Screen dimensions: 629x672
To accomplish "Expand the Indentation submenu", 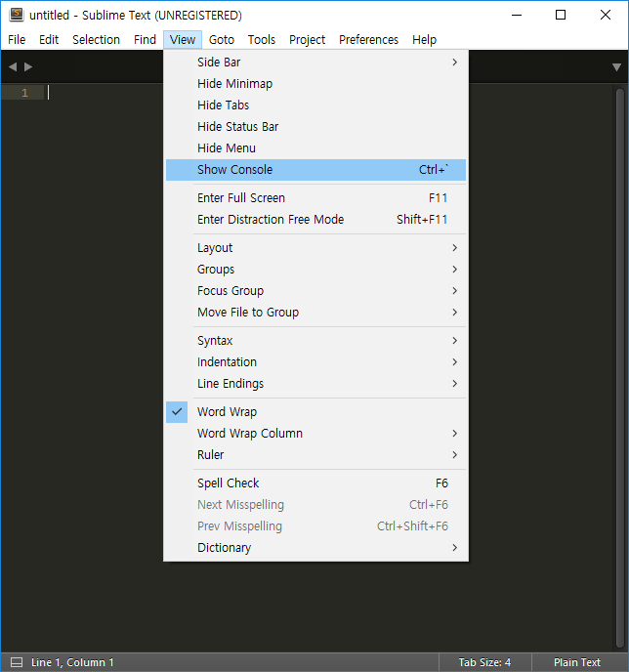I will 315,362.
